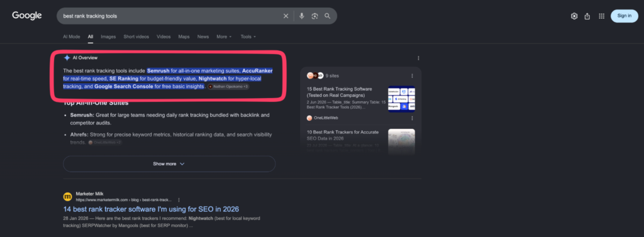Click the Google logo
This screenshot has width=644, height=237.
pyautogui.click(x=26, y=16)
